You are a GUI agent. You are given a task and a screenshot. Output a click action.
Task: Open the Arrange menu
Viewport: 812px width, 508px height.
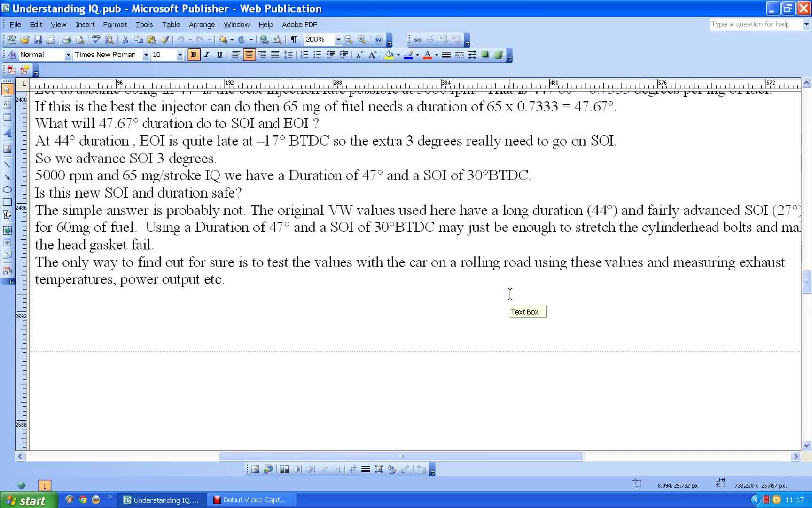[x=202, y=24]
